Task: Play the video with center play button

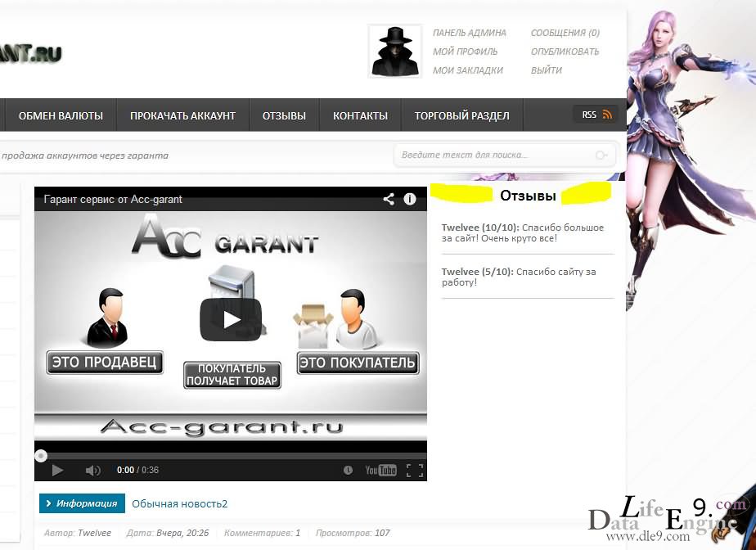Action: 231,319
